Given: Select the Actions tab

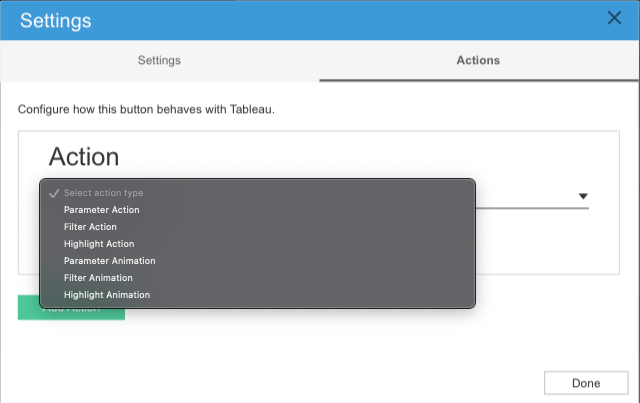Looking at the screenshot, I should point(478,60).
